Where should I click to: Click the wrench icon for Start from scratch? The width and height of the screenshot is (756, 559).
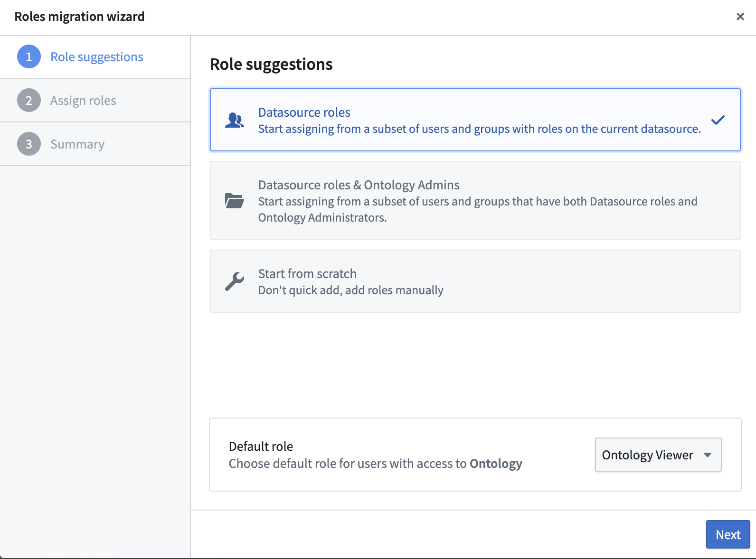click(234, 281)
